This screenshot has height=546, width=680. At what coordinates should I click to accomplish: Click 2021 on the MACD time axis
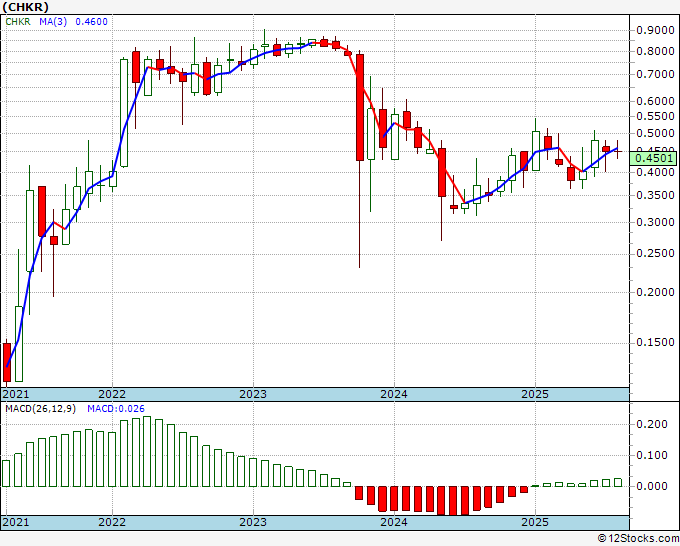(x=16, y=522)
